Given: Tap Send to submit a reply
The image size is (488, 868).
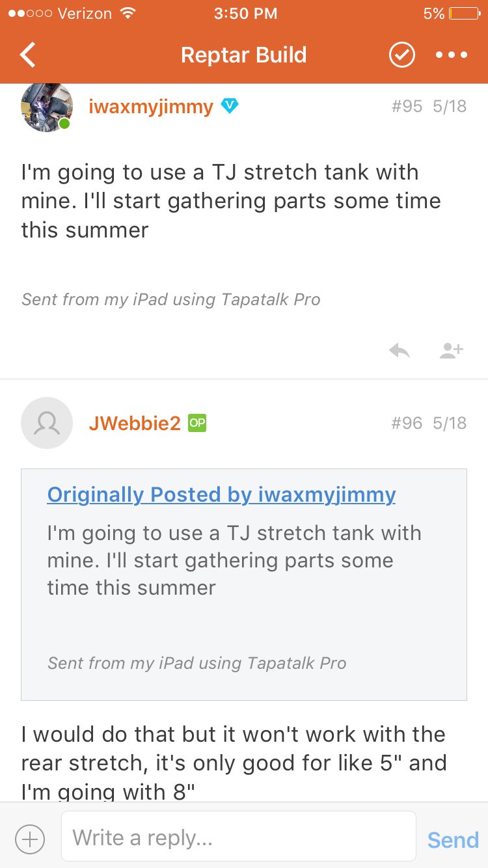Looking at the screenshot, I should [x=452, y=839].
